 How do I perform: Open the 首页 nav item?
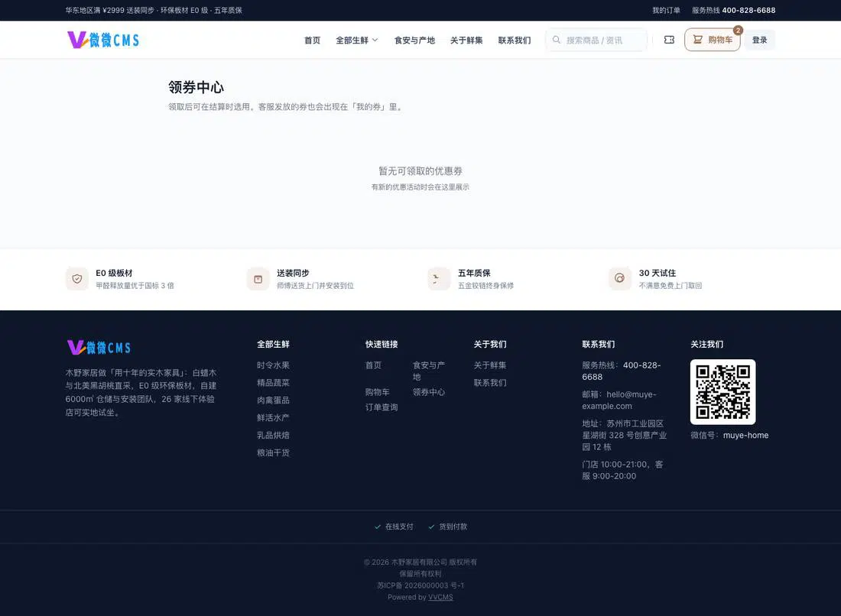coord(312,41)
